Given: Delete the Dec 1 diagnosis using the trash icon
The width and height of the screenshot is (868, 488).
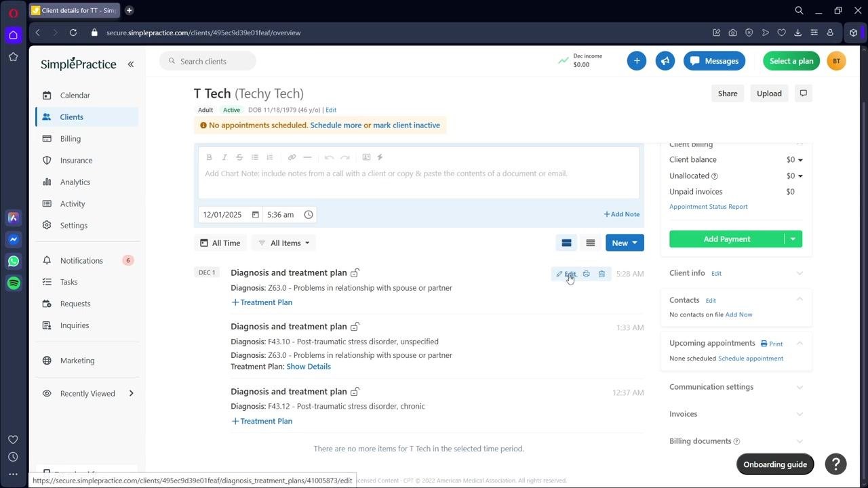Looking at the screenshot, I should coord(601,274).
